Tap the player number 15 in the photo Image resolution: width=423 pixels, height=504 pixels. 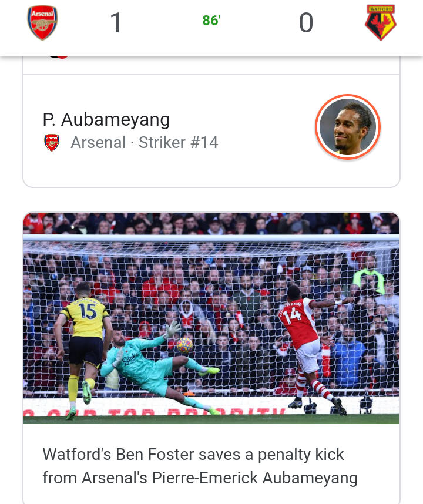(88, 311)
